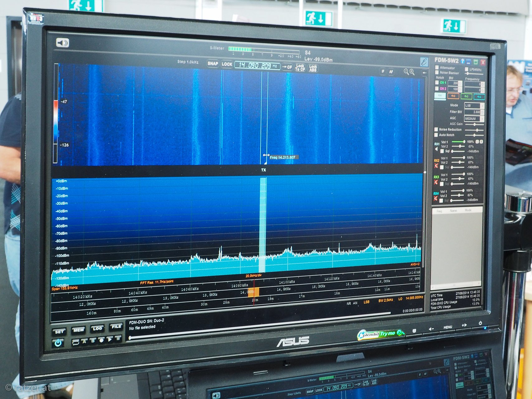Click the Notch 2 BW spinner showing 100
The image size is (532, 399).
click(455, 89)
